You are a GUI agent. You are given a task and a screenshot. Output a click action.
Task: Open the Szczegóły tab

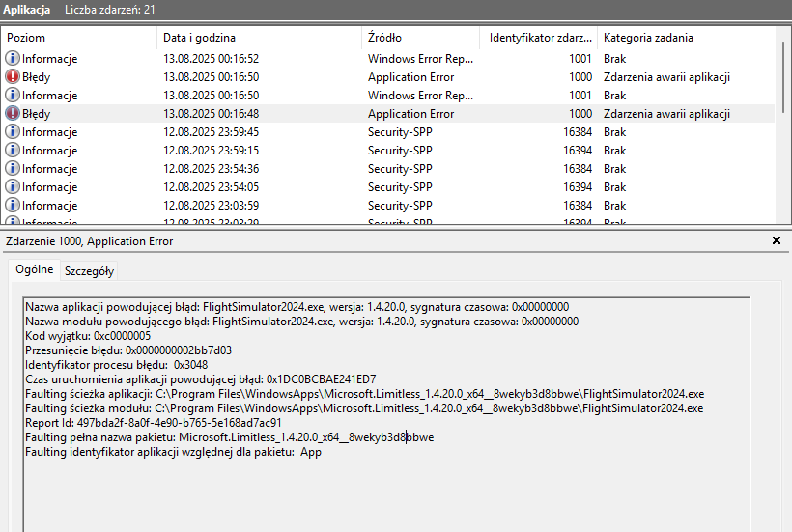[x=89, y=271]
